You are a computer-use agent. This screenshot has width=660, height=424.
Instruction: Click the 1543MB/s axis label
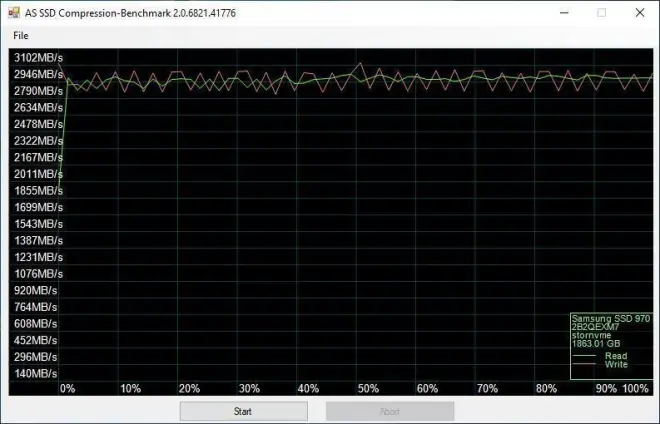38,224
